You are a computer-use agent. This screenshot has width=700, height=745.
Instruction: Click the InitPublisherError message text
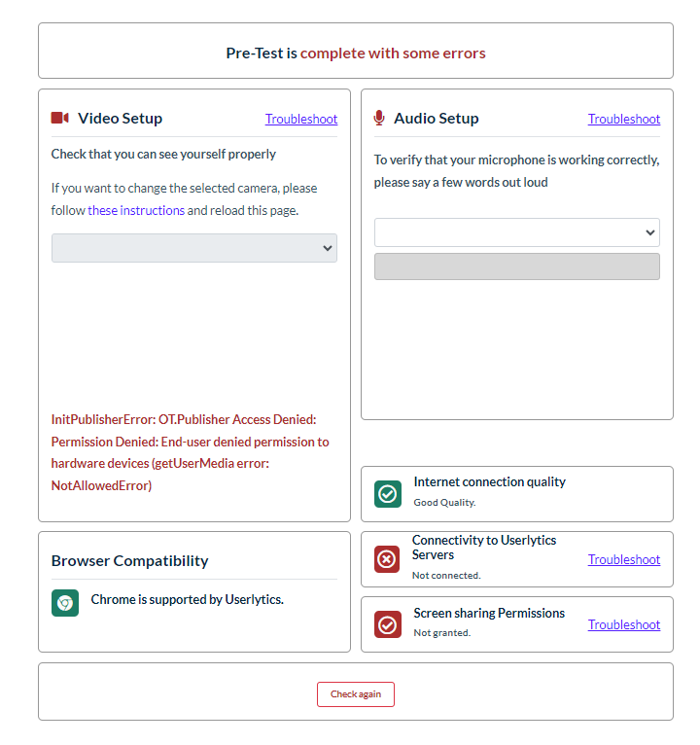pos(191,452)
